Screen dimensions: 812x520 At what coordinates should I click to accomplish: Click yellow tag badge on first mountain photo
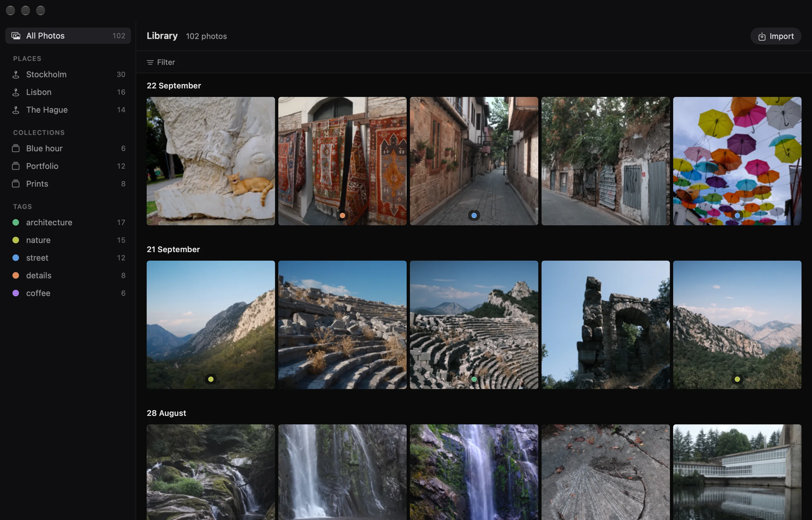click(211, 379)
